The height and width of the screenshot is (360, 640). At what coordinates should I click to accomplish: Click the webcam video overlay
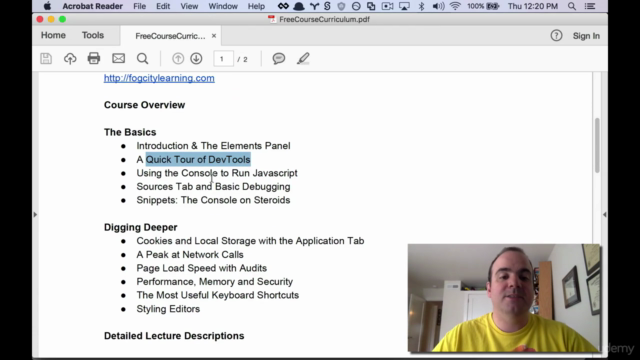click(504, 298)
